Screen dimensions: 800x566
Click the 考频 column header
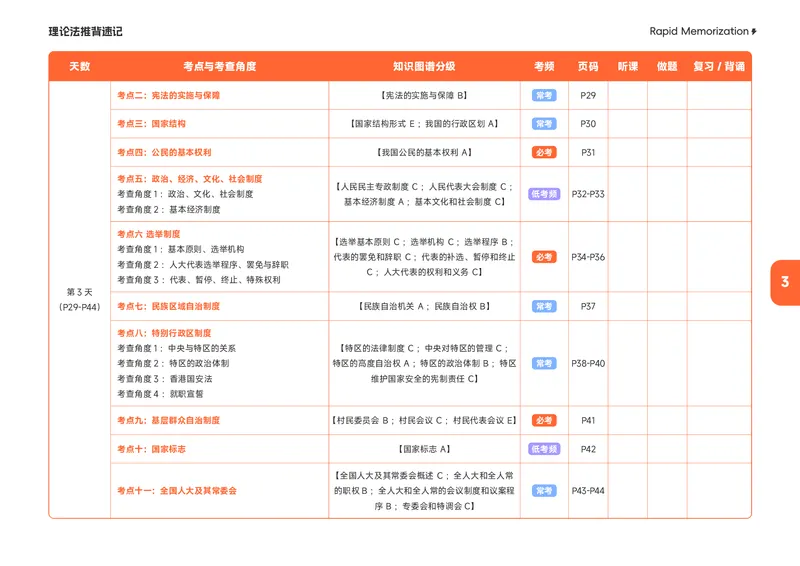[x=544, y=66]
